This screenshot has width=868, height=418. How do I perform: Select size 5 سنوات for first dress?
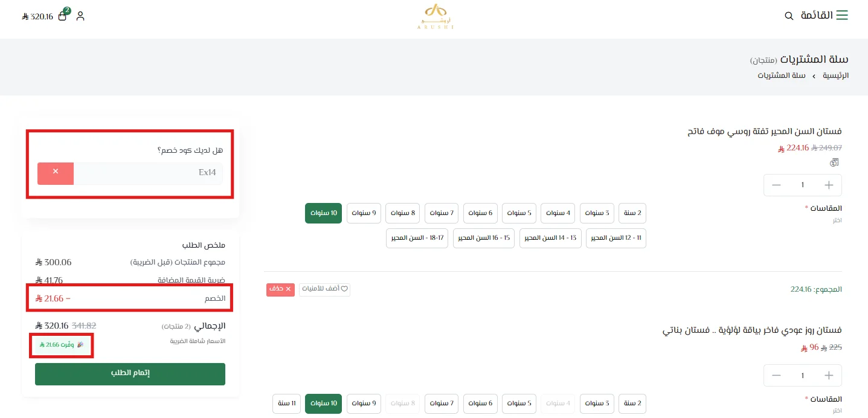[x=518, y=213]
